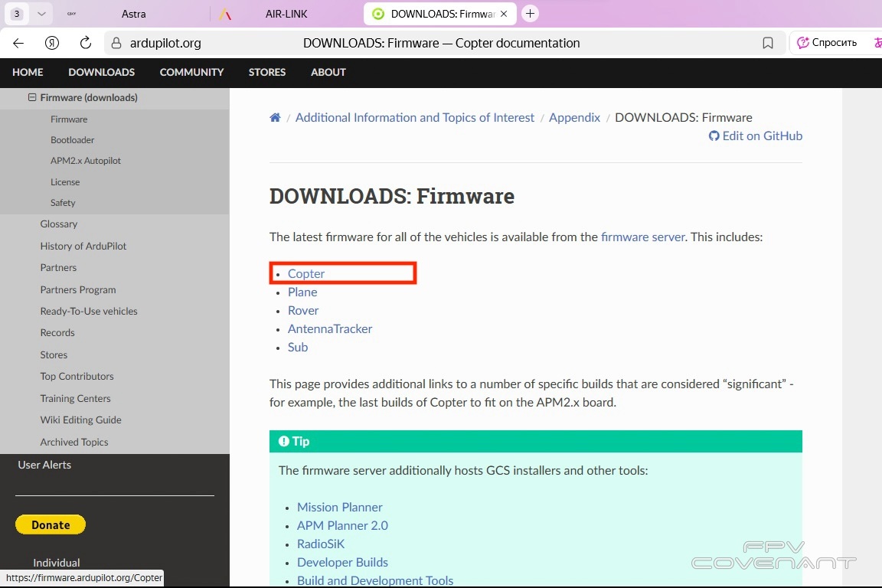Open the AntennaTracker firmware link

tap(330, 328)
